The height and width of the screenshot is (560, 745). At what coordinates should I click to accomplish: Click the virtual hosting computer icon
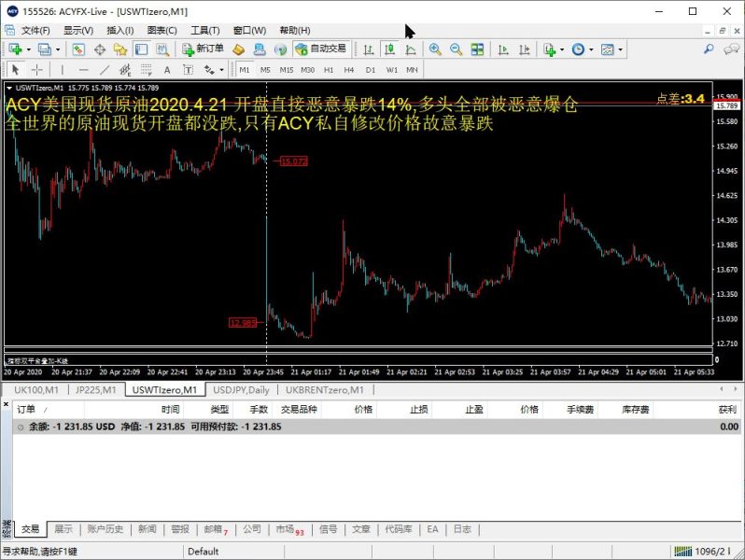click(x=260, y=49)
